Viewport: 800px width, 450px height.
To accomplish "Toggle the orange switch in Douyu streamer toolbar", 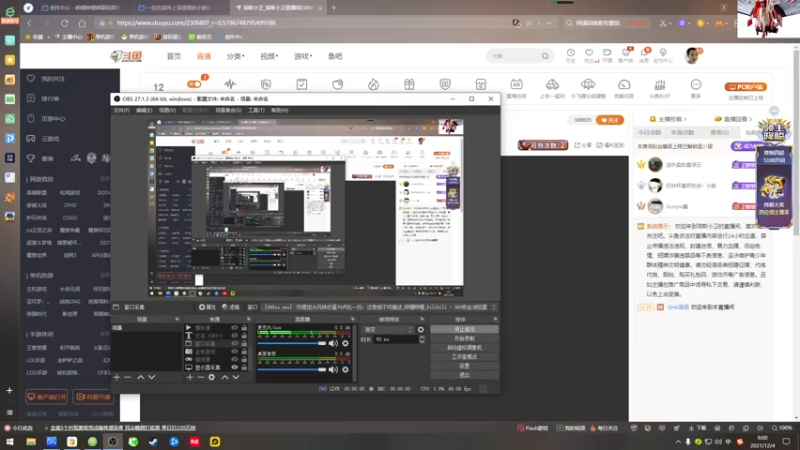I will click(x=194, y=84).
